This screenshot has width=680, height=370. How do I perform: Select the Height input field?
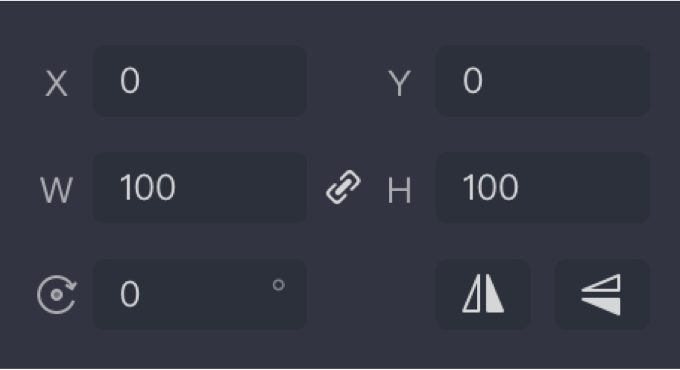(543, 187)
